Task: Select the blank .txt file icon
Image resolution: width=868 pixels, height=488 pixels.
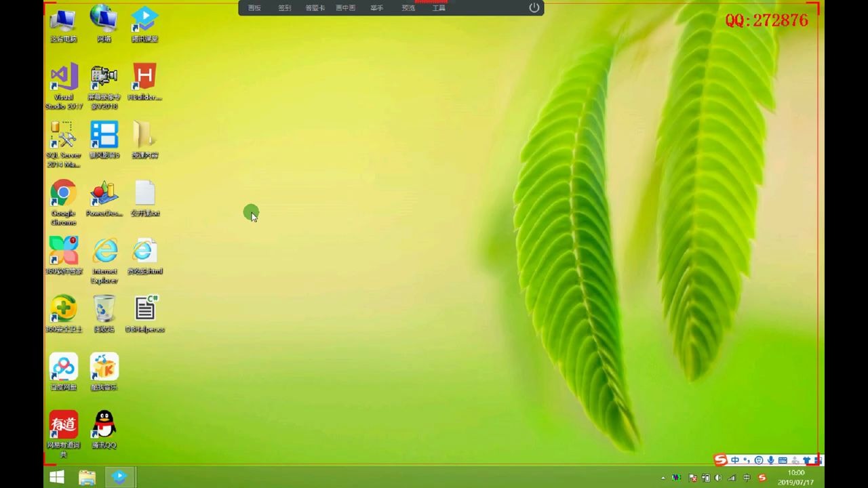Action: (x=144, y=199)
